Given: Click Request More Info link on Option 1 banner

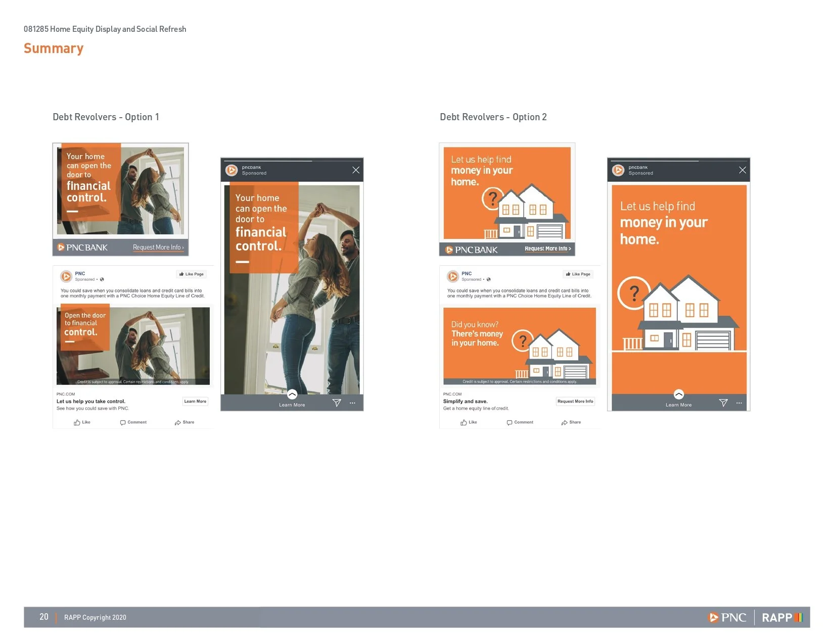Looking at the screenshot, I should [x=159, y=247].
